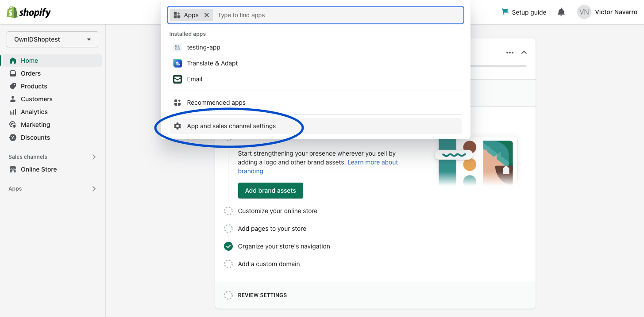This screenshot has height=317, width=644.
Task: Select Marketing in the sidebar
Action: [x=35, y=124]
